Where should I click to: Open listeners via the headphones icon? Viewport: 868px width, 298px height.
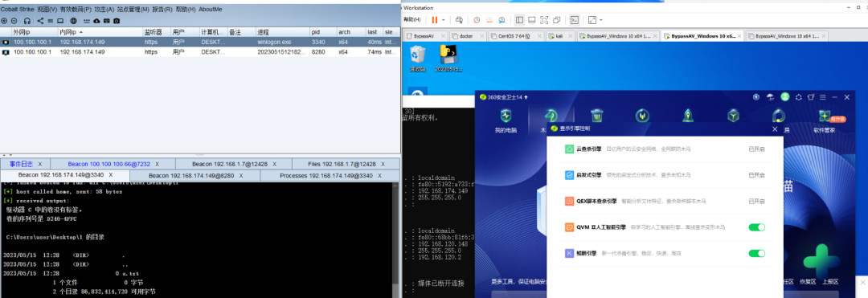click(27, 20)
